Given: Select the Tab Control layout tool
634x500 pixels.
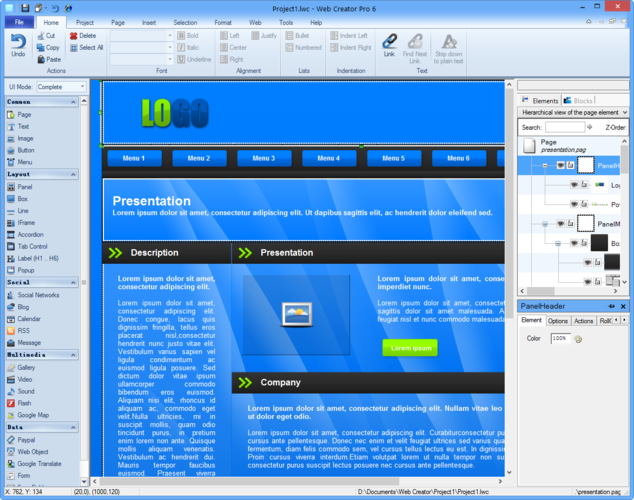Looking at the screenshot, I should [x=27, y=246].
